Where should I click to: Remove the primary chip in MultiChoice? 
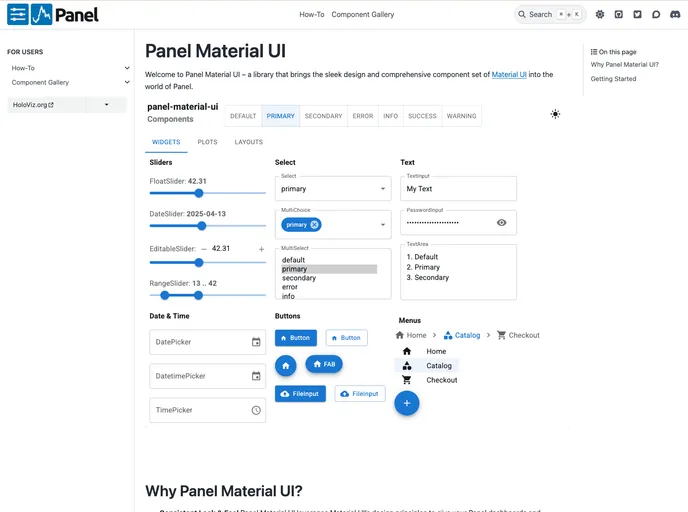click(314, 225)
